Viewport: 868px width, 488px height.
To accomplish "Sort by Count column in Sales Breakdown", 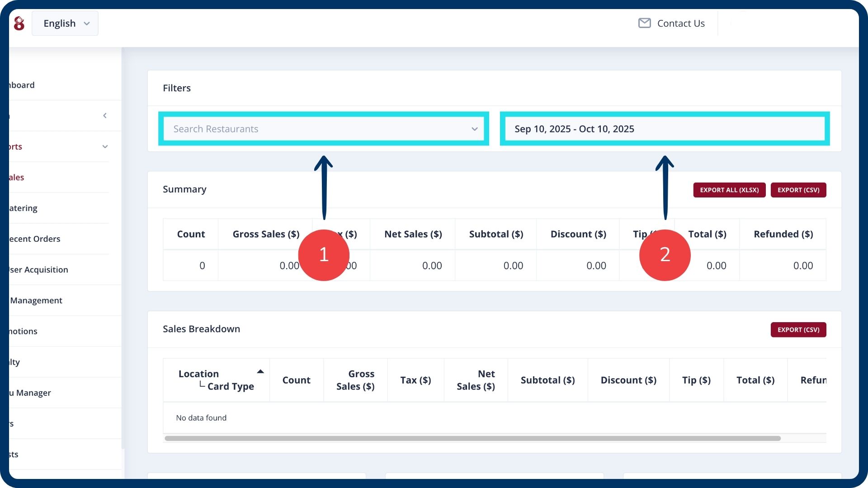I will tap(296, 380).
